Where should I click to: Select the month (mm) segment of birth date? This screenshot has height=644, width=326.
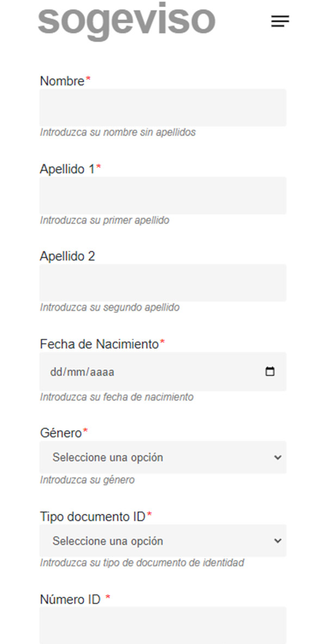pyautogui.click(x=73, y=373)
